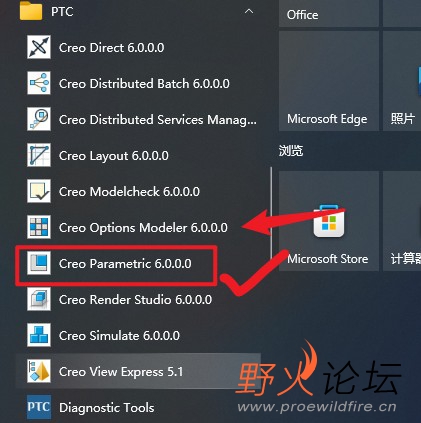Start Creo Simulate 6.0.0.0 entry
The height and width of the screenshot is (423, 421).
[x=138, y=335]
